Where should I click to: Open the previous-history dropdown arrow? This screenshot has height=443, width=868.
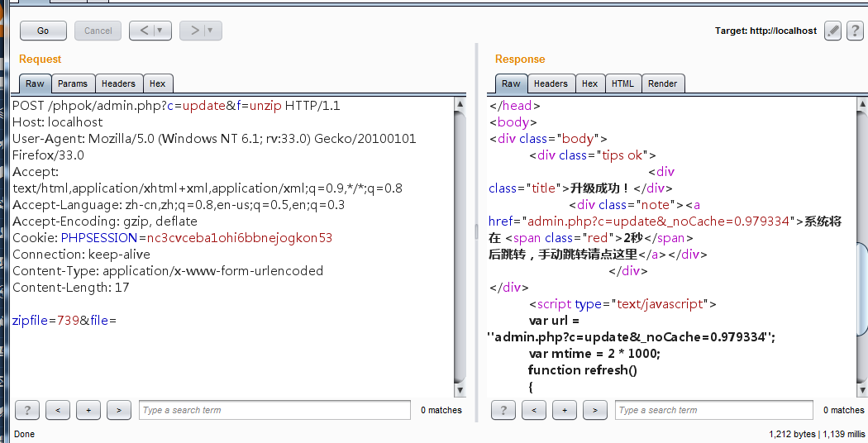[x=161, y=31]
